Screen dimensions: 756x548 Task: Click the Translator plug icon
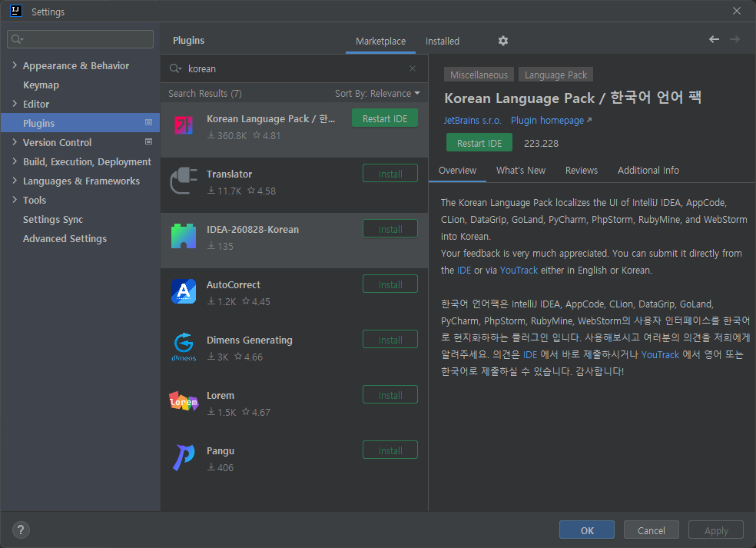pos(184,181)
